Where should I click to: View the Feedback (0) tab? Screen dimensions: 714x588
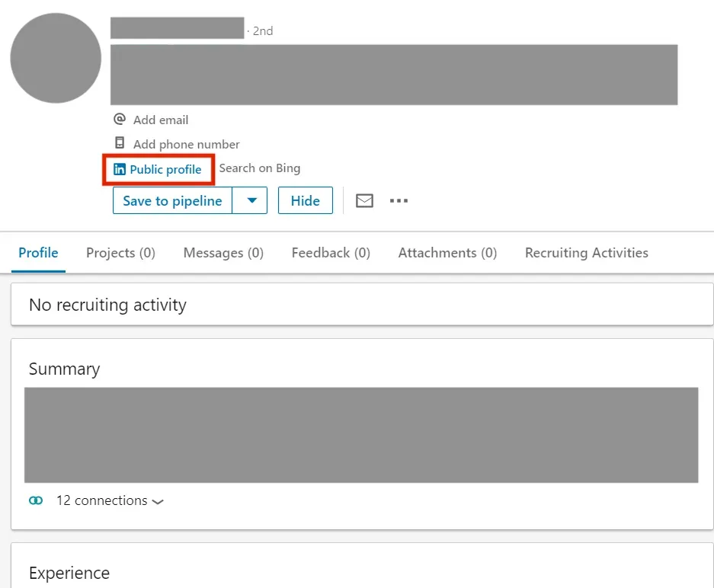[x=330, y=252]
